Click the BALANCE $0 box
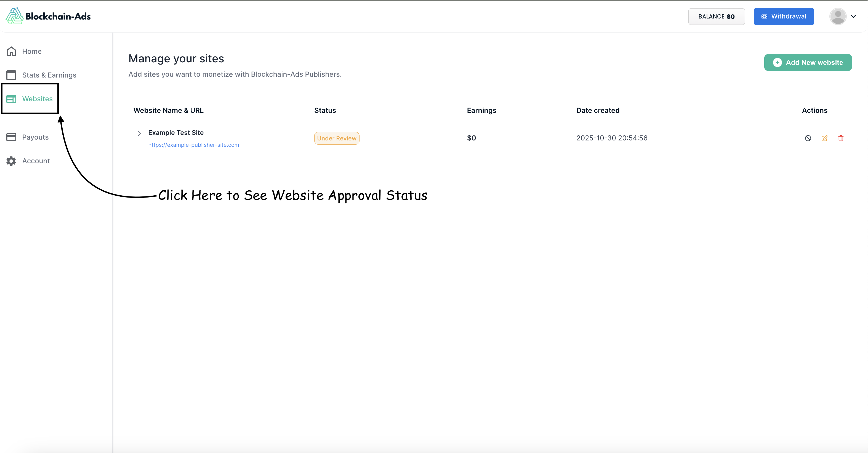 pos(716,16)
